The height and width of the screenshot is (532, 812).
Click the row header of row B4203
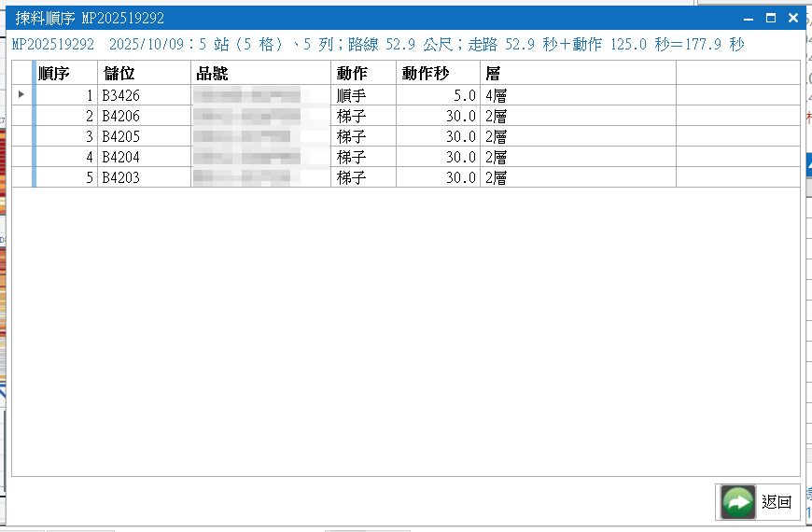point(22,177)
